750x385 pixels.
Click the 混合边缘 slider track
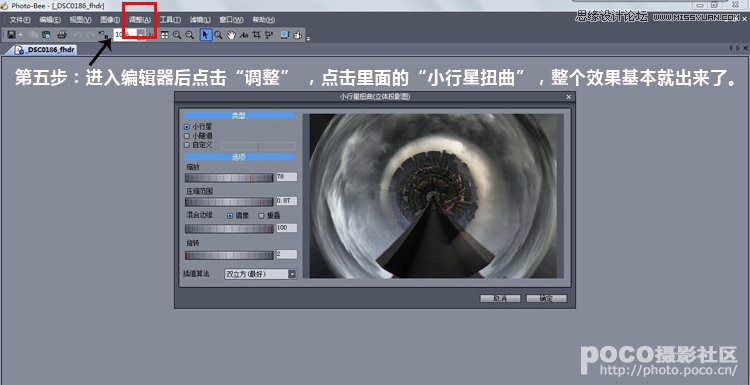tap(229, 229)
